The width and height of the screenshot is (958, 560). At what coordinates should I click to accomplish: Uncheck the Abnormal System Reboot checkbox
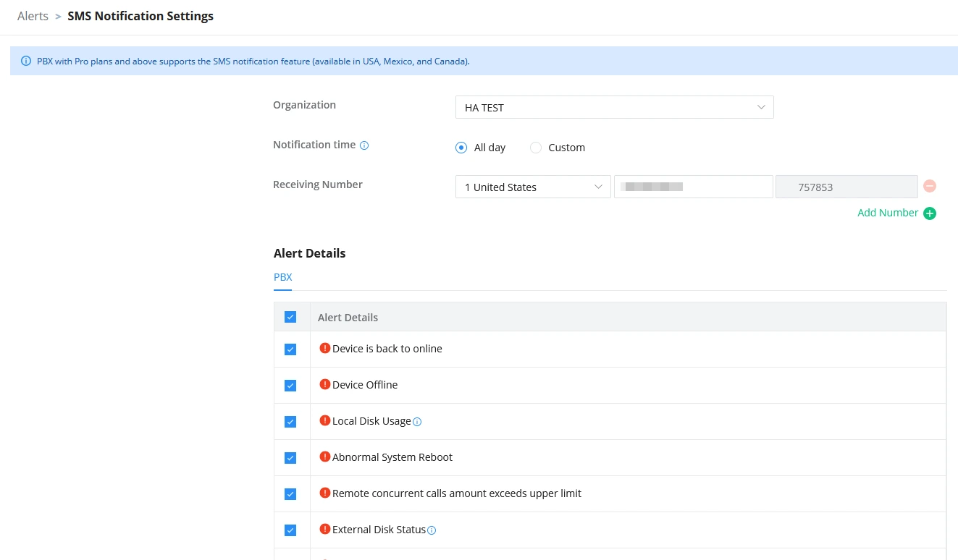pos(290,458)
